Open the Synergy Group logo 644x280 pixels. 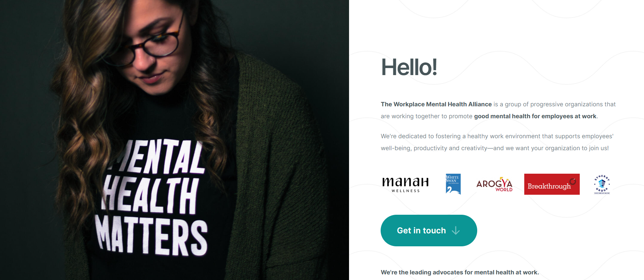click(602, 184)
